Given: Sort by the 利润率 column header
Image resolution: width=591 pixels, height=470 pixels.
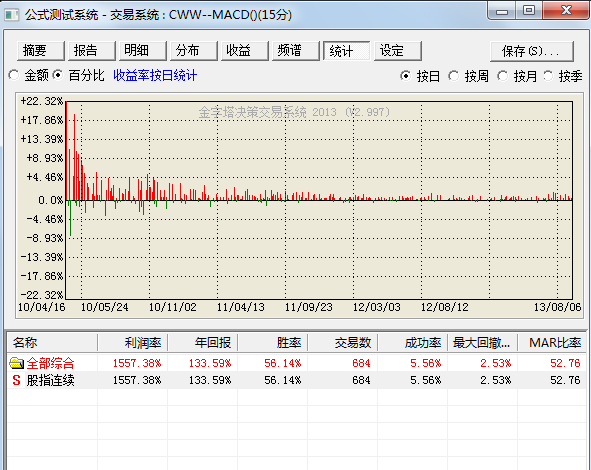Looking at the screenshot, I should [x=133, y=343].
